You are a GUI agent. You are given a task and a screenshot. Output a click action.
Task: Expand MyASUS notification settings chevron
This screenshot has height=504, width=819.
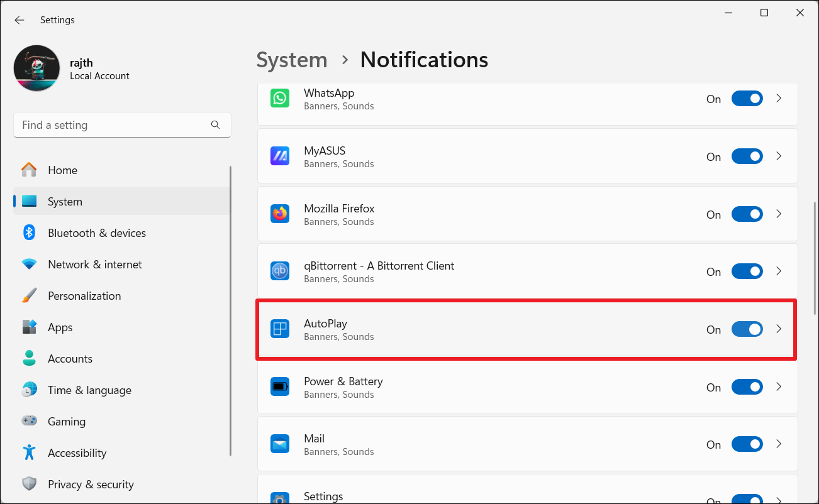click(x=779, y=156)
